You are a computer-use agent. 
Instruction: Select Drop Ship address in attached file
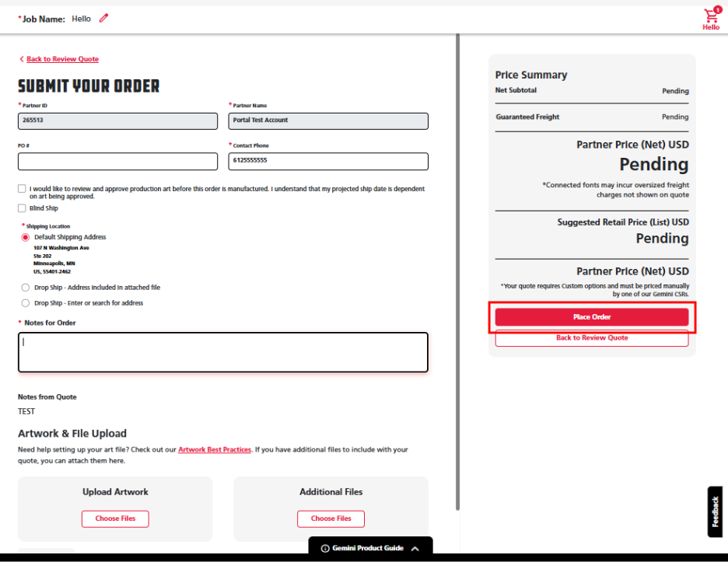26,288
